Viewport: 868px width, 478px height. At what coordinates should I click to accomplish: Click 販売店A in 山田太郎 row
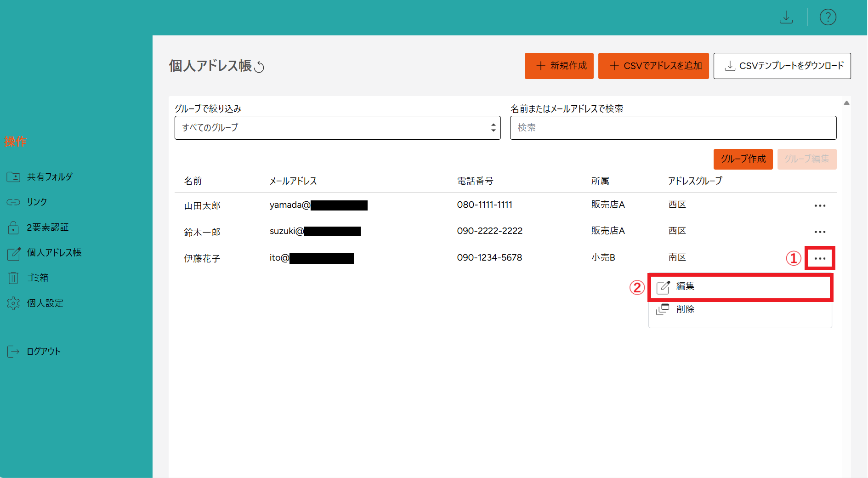608,205
